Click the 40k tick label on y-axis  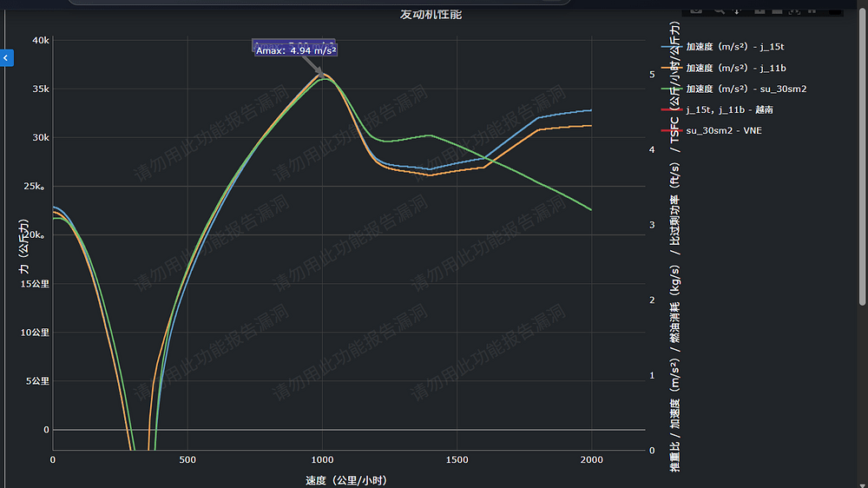pyautogui.click(x=41, y=40)
